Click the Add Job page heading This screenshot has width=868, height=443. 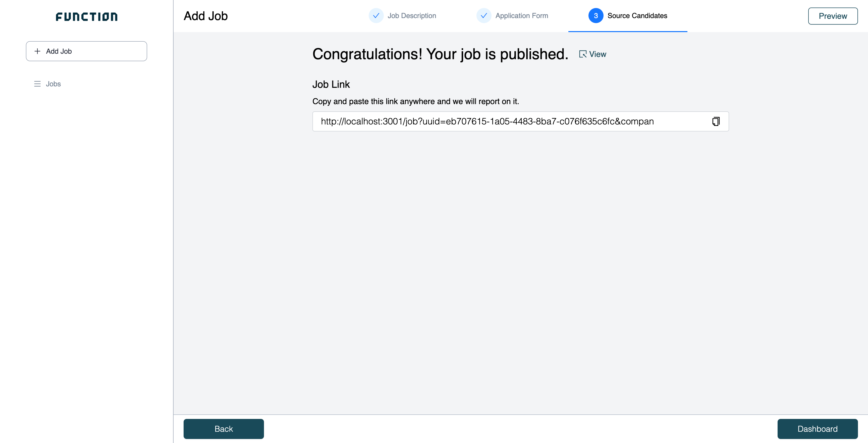(205, 16)
